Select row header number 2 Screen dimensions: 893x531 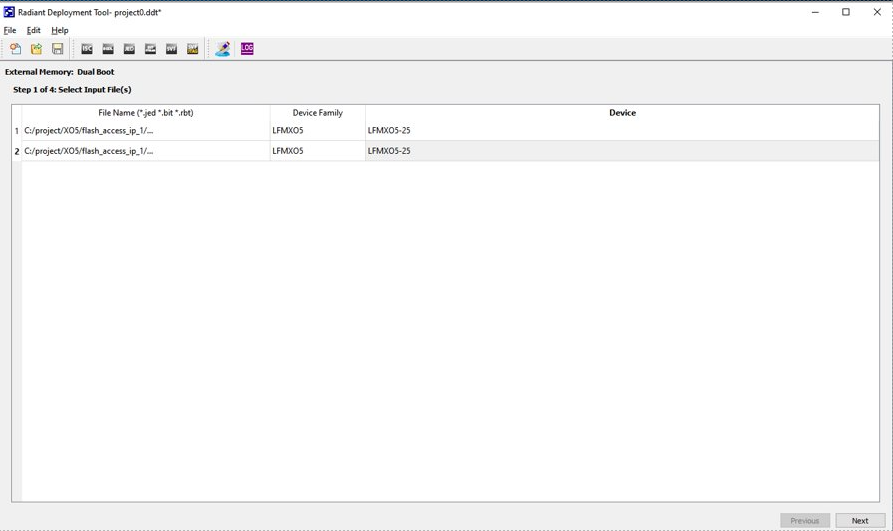click(x=17, y=151)
